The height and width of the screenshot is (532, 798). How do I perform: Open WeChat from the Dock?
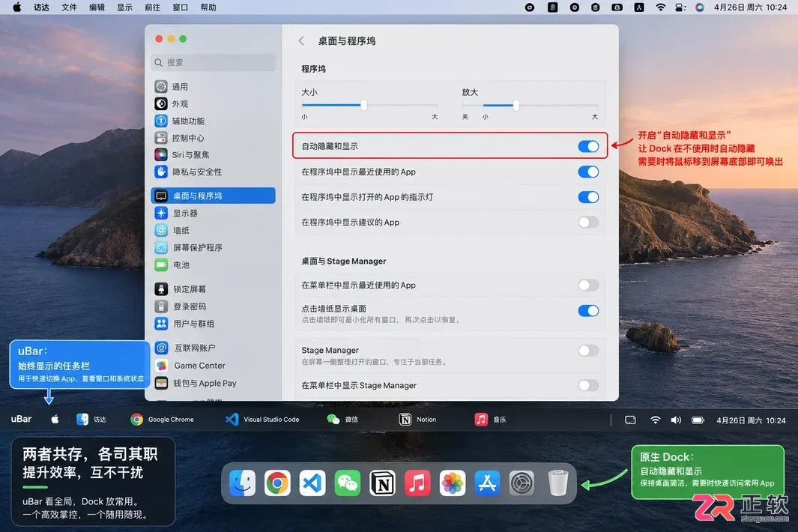348,483
